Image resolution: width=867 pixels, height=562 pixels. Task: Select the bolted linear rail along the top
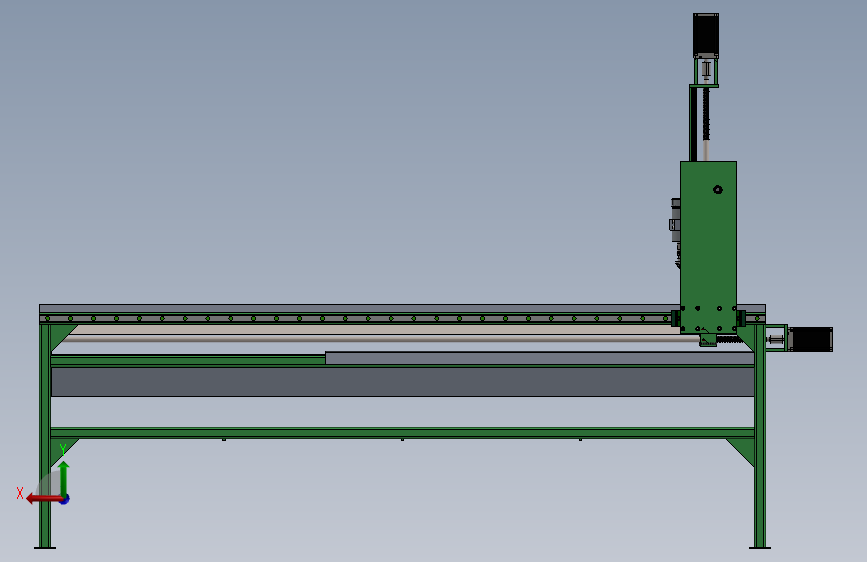(x=357, y=318)
